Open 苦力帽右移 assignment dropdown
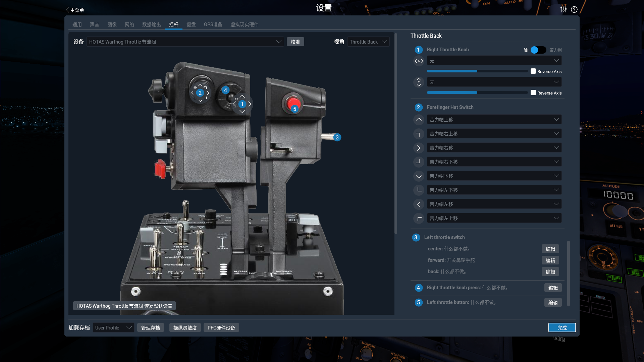This screenshot has height=362, width=644. [494, 148]
